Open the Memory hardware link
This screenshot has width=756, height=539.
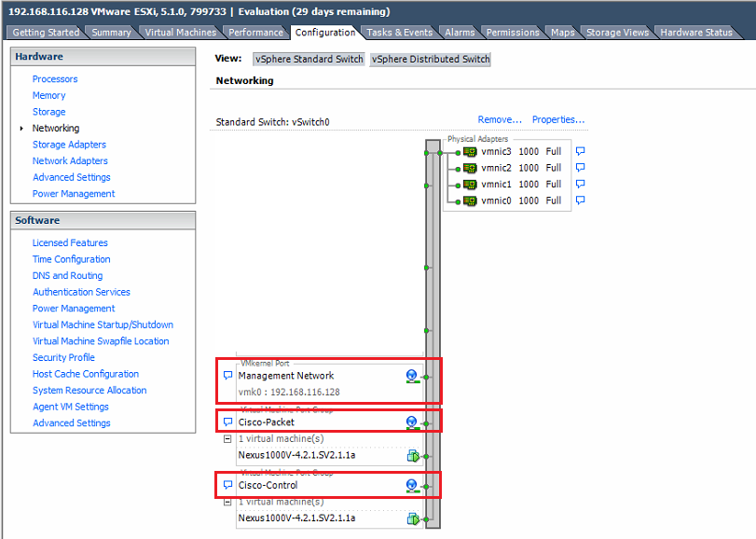(x=48, y=95)
